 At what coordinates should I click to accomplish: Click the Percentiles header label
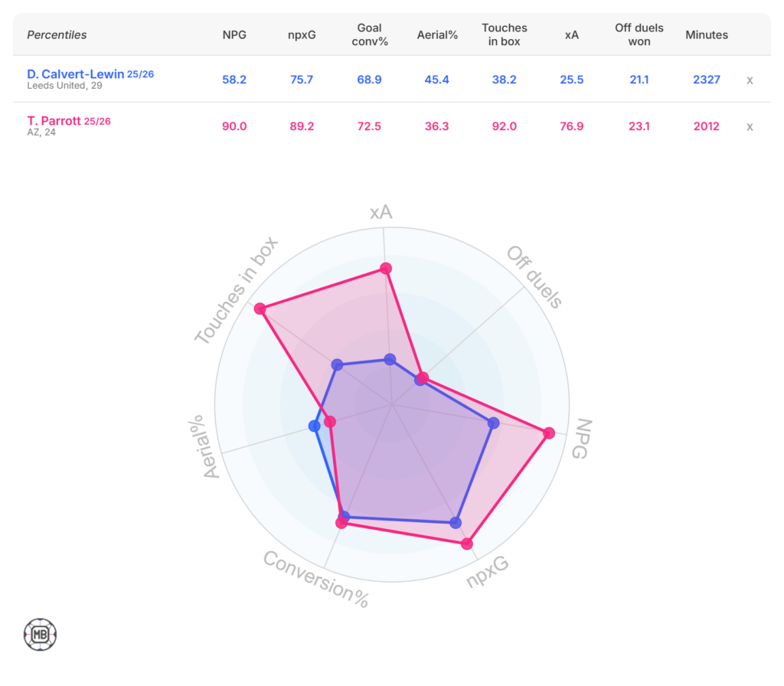pyautogui.click(x=57, y=34)
